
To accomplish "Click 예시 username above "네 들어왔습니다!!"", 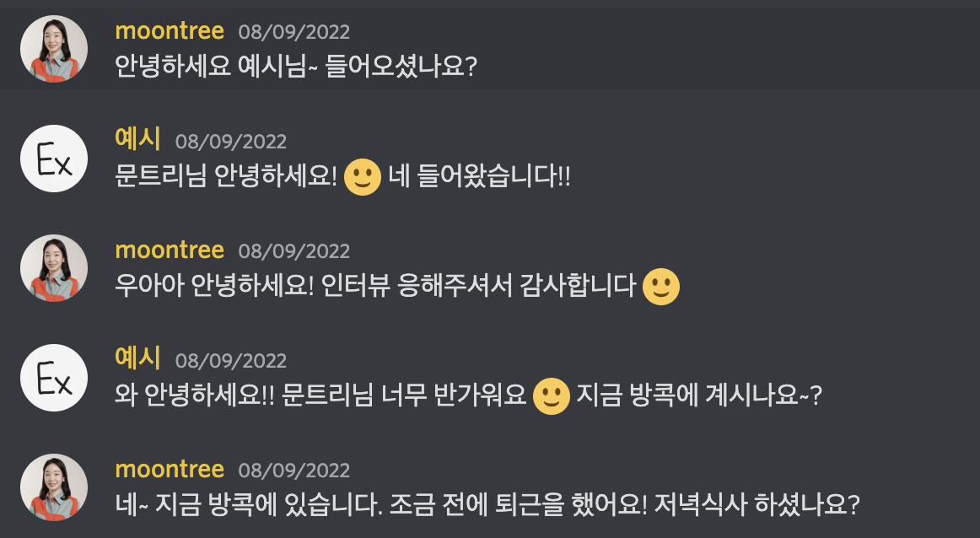I will click(137, 141).
